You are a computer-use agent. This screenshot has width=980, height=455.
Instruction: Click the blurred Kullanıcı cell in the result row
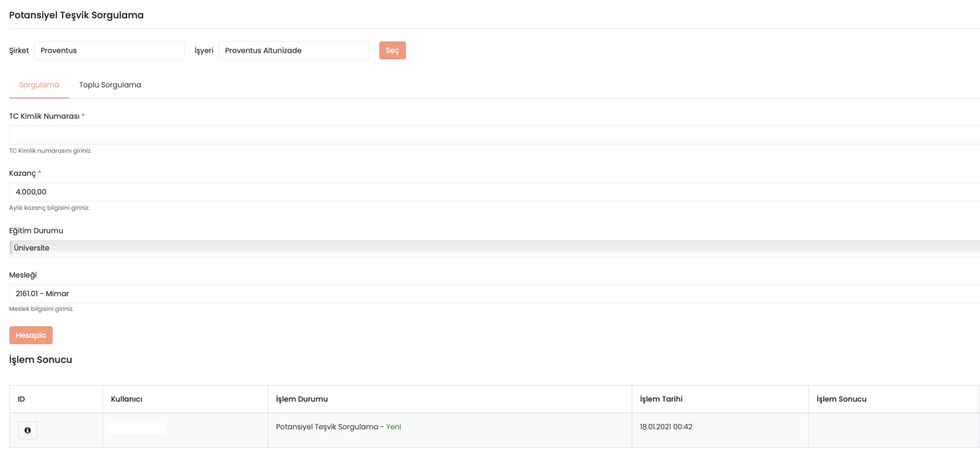tap(137, 428)
